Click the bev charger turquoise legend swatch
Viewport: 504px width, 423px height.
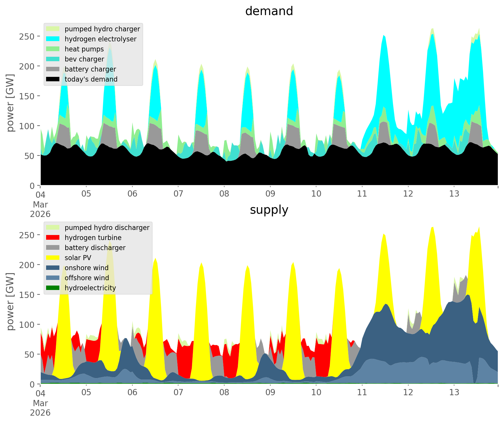[53, 59]
